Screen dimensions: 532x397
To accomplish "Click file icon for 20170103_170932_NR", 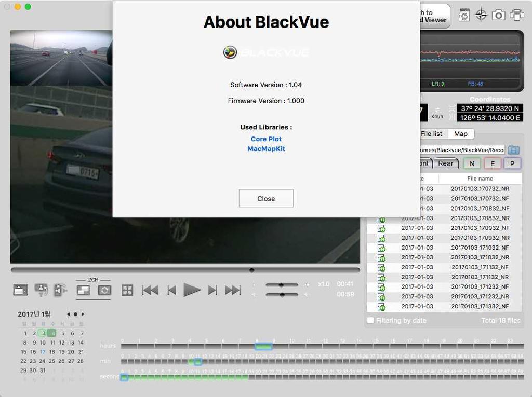I will [x=382, y=238].
